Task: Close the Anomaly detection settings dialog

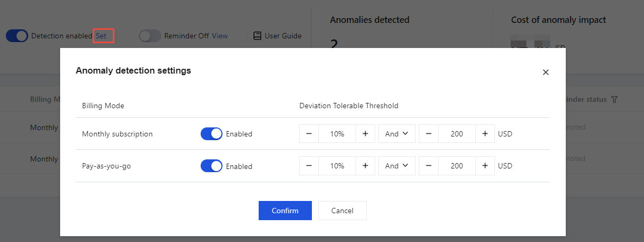Action: [x=546, y=72]
